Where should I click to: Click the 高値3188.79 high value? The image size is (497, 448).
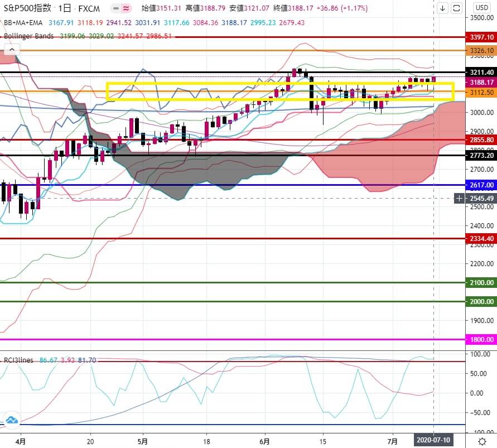pyautogui.click(x=205, y=8)
